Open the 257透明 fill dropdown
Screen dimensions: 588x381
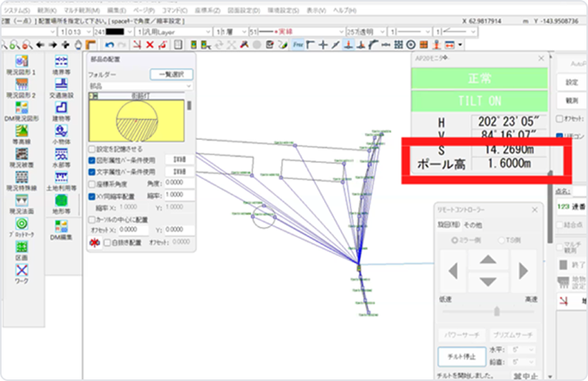(366, 32)
